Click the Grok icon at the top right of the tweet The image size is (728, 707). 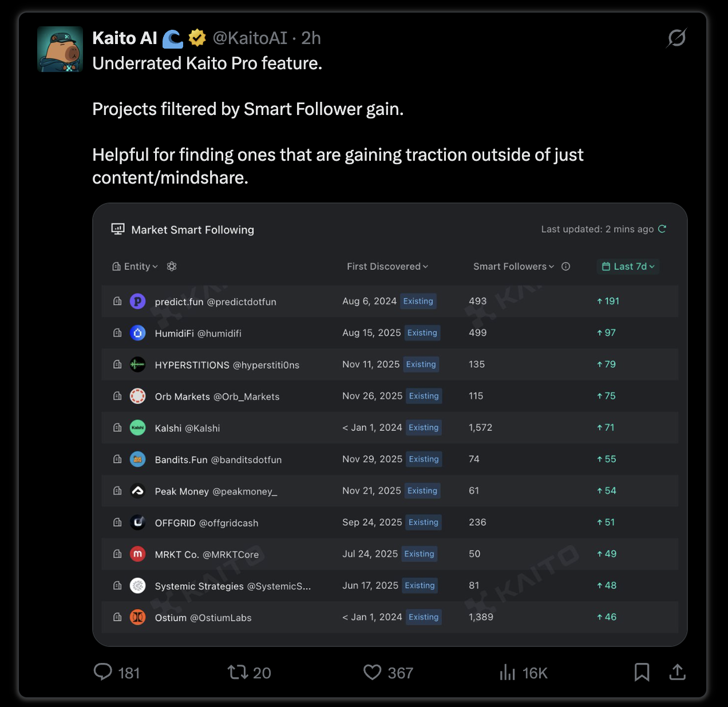[x=676, y=38]
